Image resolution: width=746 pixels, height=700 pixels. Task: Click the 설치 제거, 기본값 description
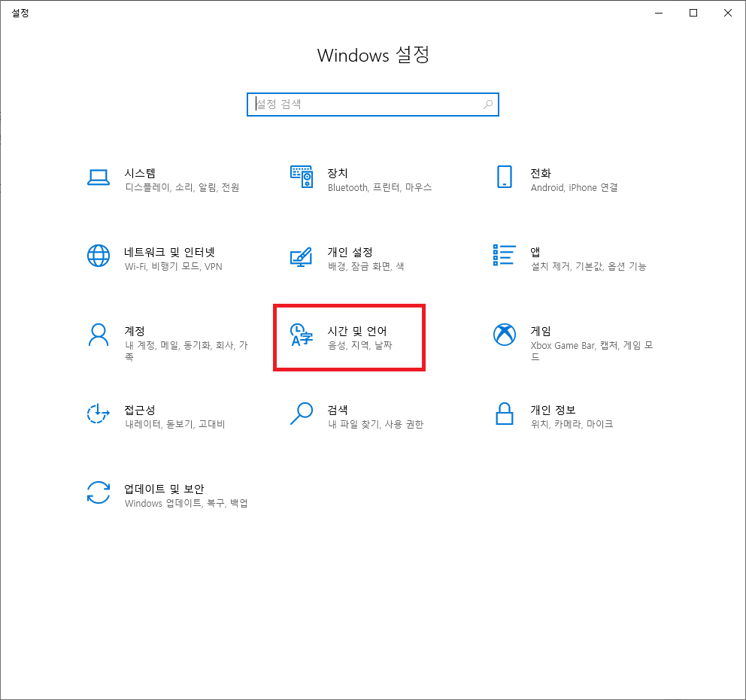[589, 266]
